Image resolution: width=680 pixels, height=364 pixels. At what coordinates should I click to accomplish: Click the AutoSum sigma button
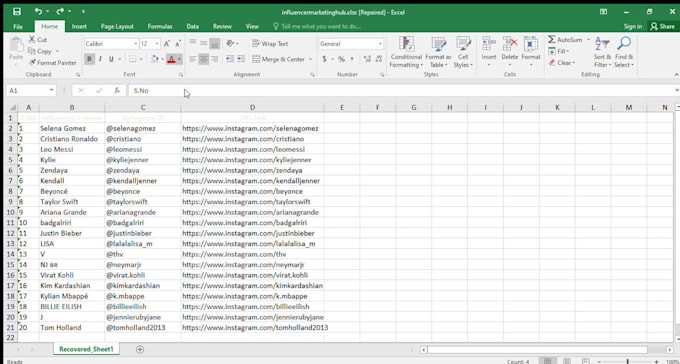[x=566, y=39]
